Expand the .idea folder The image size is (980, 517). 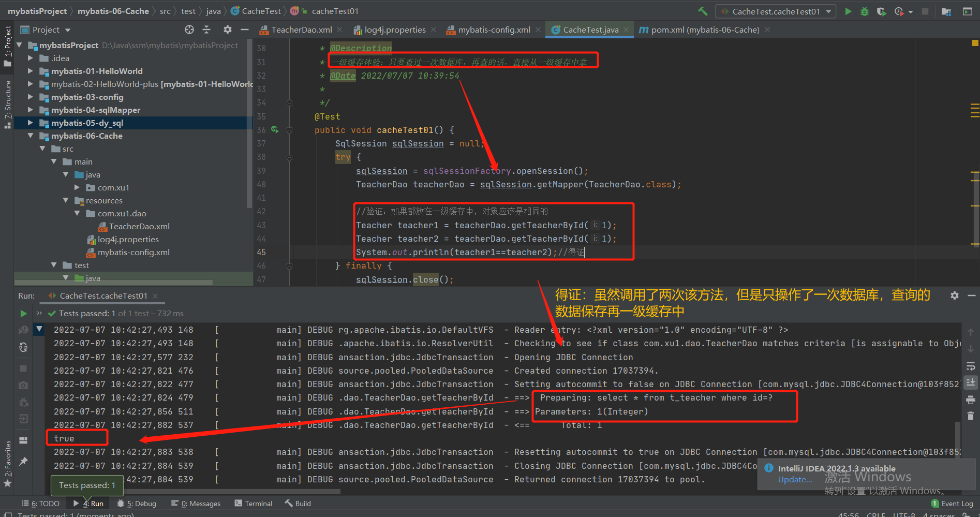click(x=31, y=58)
